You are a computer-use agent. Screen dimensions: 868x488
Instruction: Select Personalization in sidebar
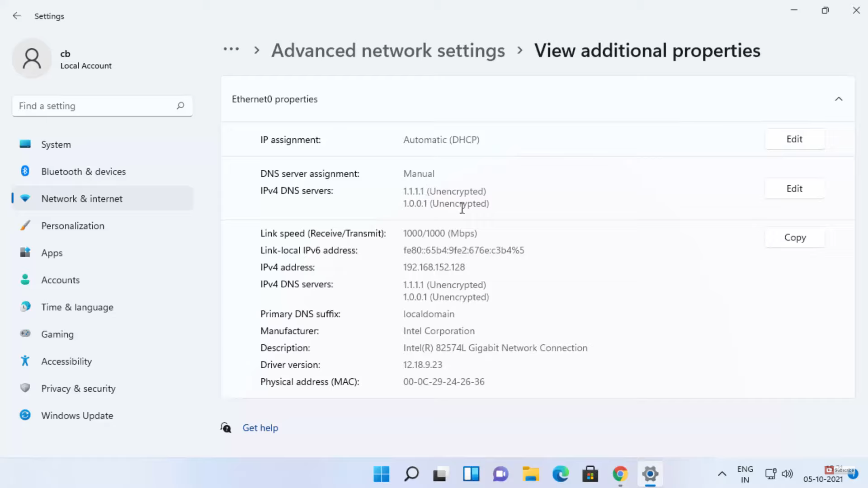[x=72, y=226]
